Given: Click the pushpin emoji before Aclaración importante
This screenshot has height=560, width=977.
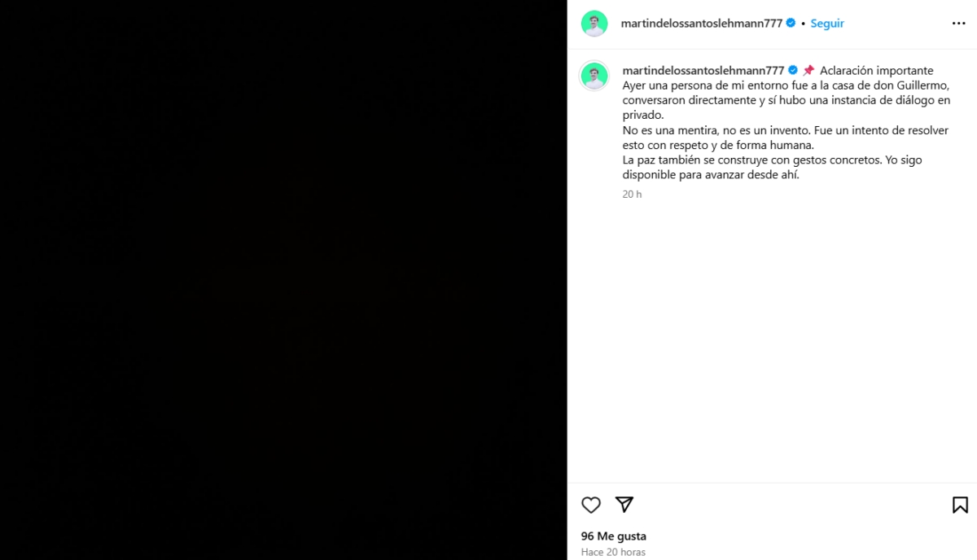Looking at the screenshot, I should 808,71.
